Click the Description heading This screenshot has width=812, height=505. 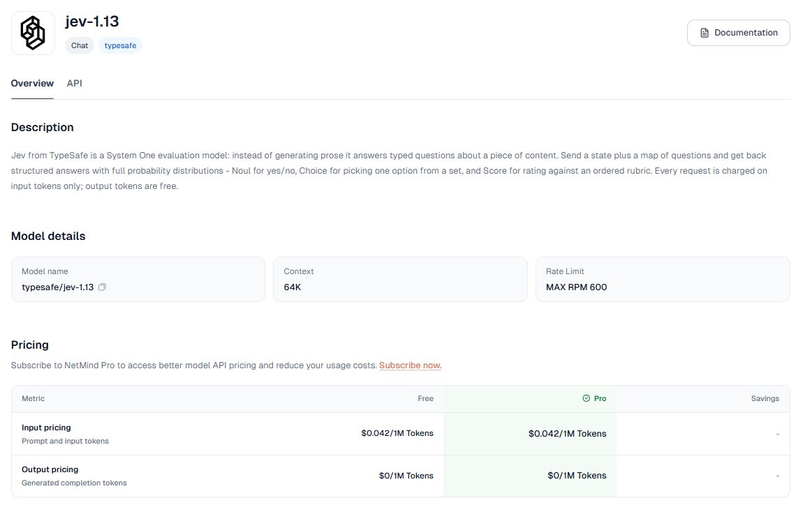tap(43, 127)
